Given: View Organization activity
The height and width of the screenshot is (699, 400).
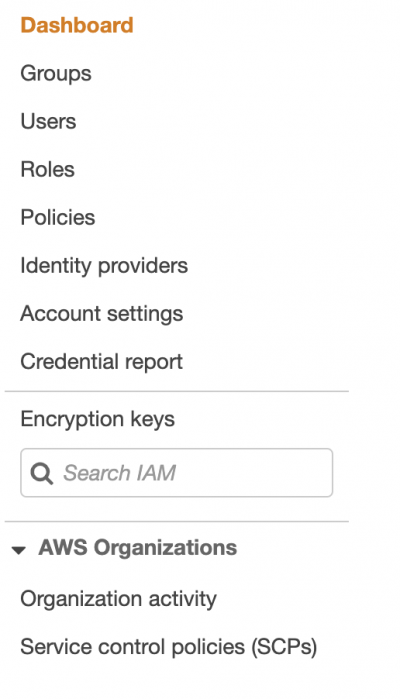Looking at the screenshot, I should click(x=118, y=599).
